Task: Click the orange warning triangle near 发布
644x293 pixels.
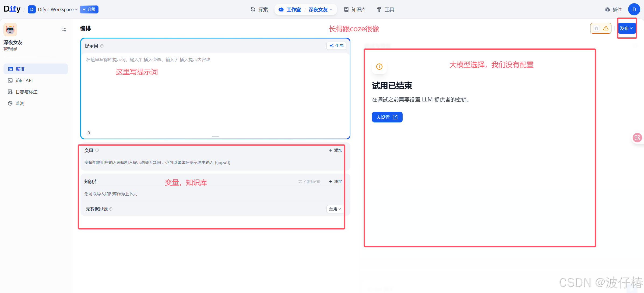Action: [606, 28]
